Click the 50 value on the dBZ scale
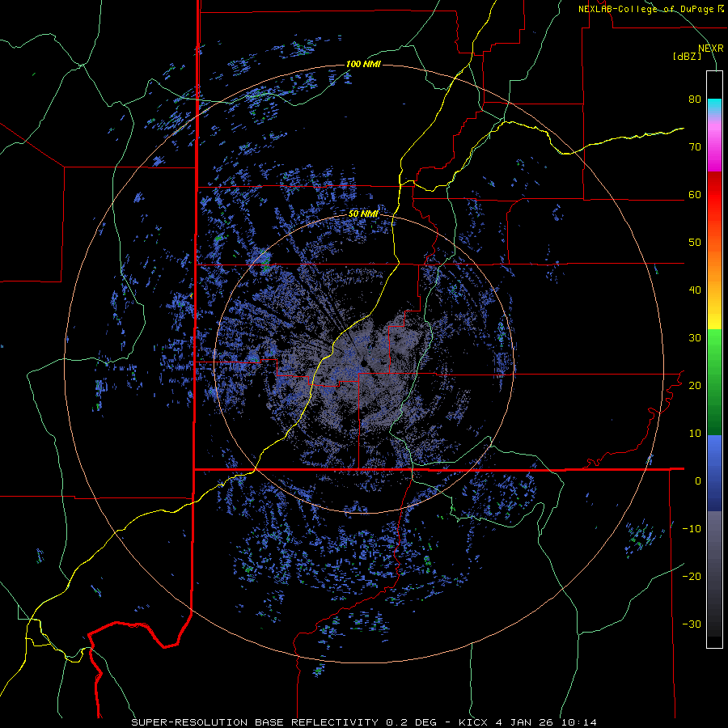728x728 pixels. 695,243
